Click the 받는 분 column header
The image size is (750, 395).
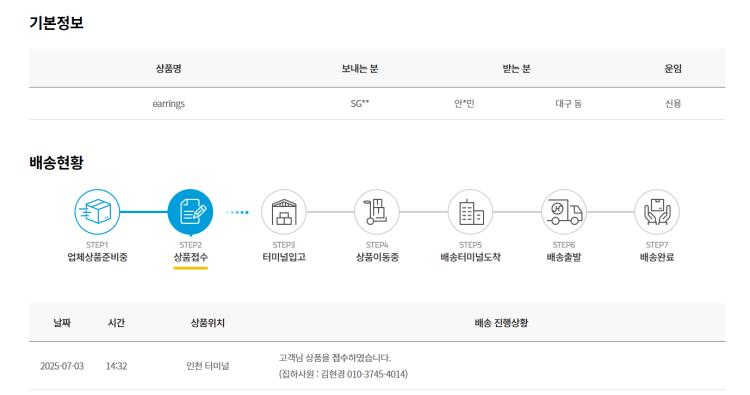[517, 68]
